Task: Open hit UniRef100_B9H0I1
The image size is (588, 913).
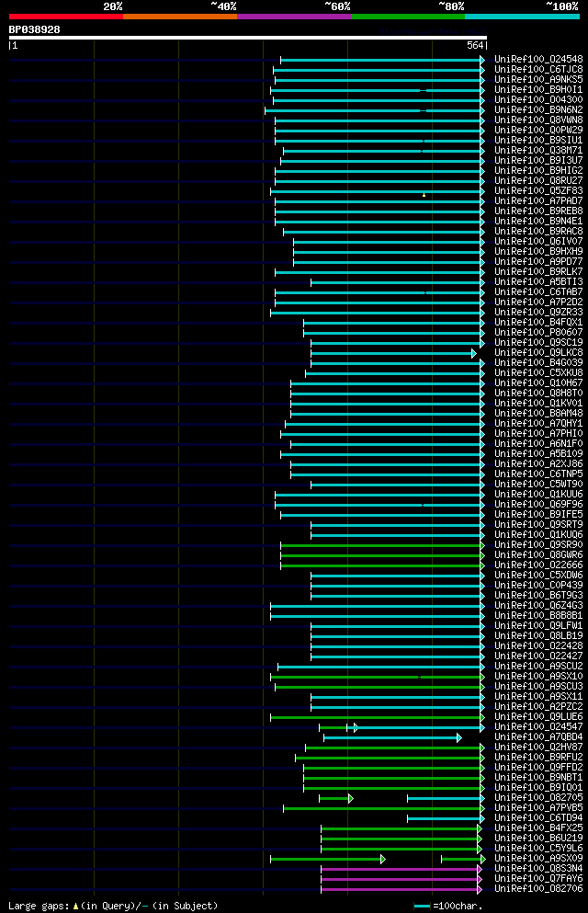Action: pos(538,90)
